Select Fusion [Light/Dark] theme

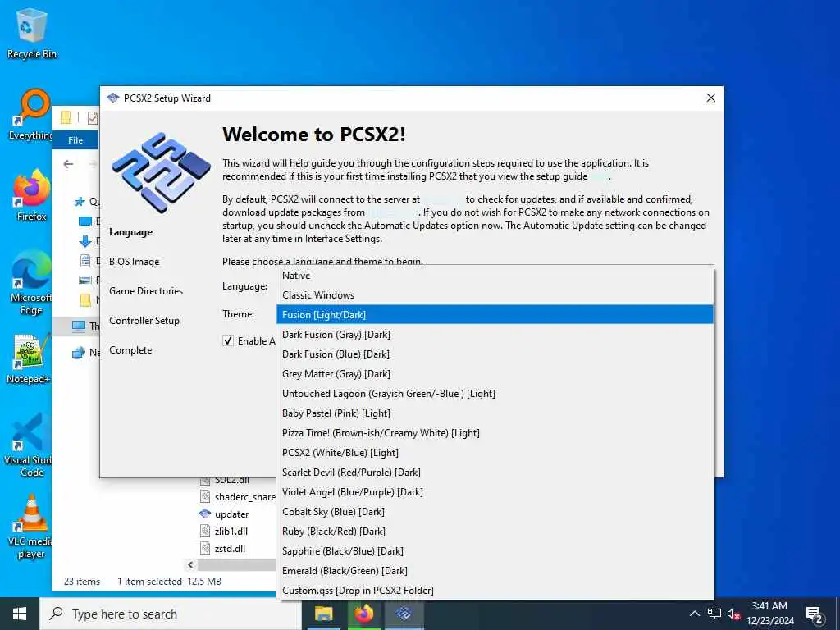pyautogui.click(x=495, y=314)
